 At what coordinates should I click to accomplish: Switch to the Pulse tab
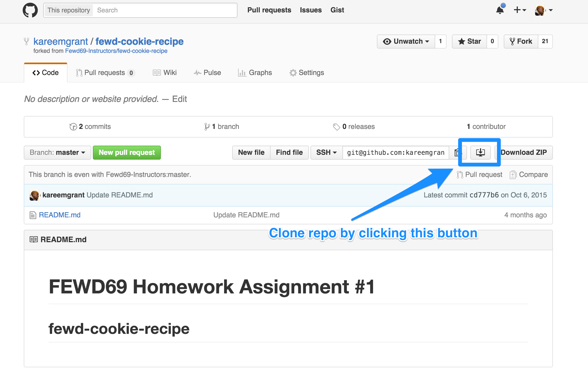coord(207,73)
